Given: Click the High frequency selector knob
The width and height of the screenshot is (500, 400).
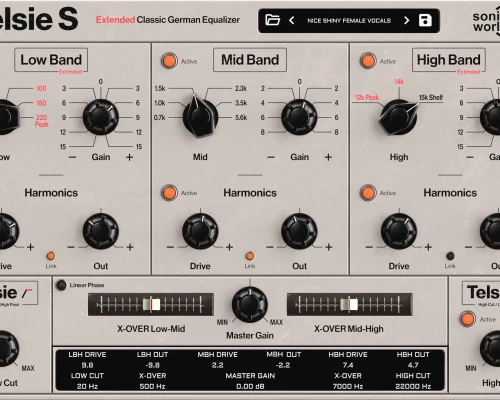Looking at the screenshot, I should click(x=398, y=117).
